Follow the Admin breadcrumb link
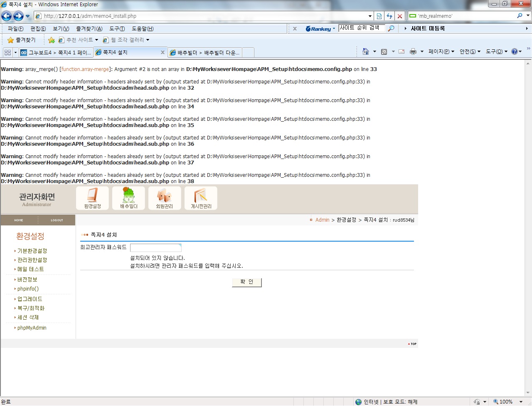Viewport: 532px width, 406px height. [x=322, y=220]
